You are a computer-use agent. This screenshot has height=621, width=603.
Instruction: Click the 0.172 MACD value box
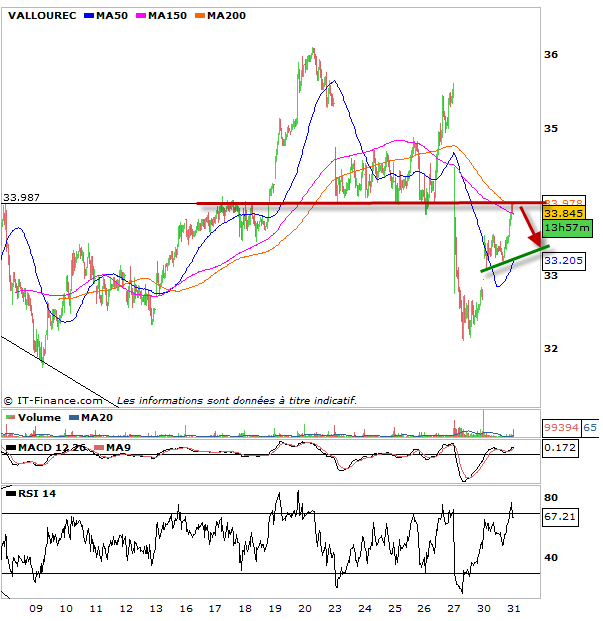555,448
